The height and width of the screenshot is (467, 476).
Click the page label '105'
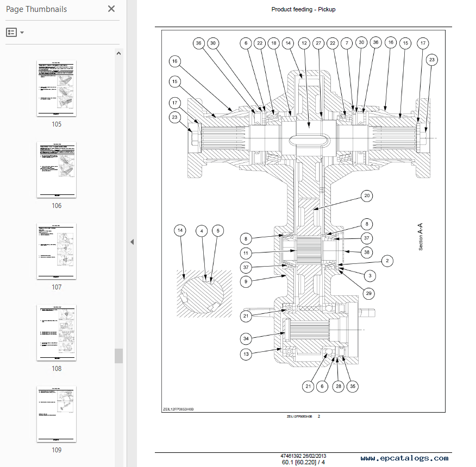click(x=57, y=124)
